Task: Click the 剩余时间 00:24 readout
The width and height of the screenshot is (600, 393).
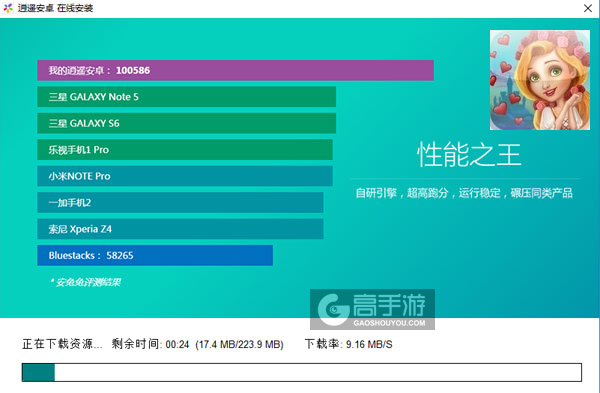Action: tap(150, 344)
